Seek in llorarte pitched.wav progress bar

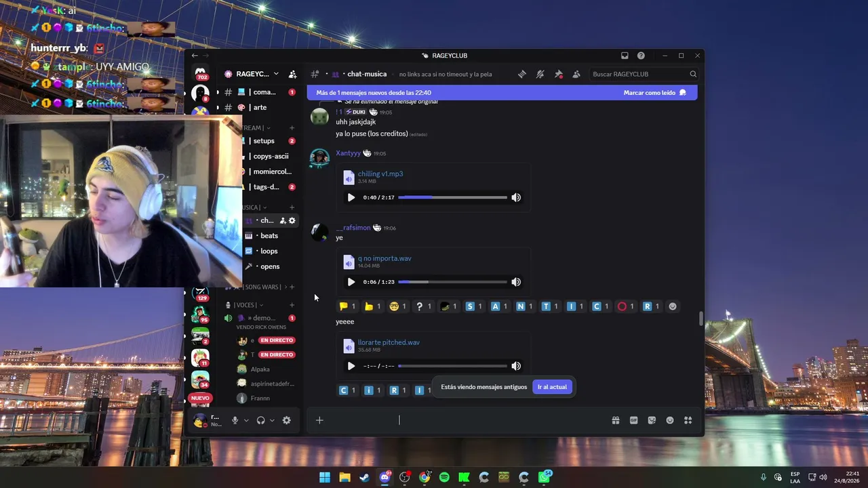pos(452,366)
